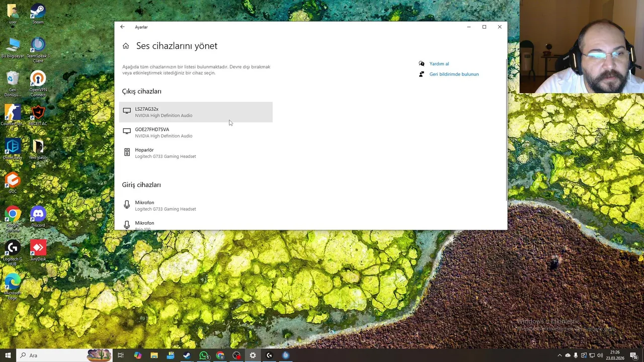Open Chrome from the taskbar

click(x=220, y=355)
